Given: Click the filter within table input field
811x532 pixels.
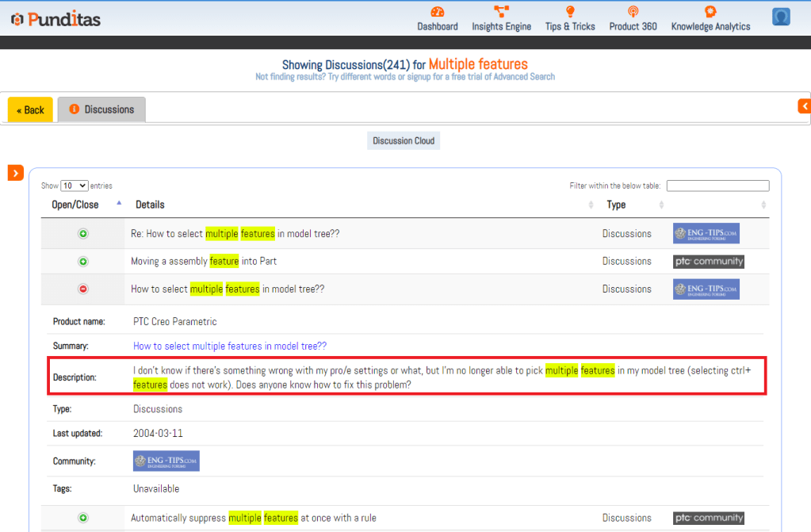Looking at the screenshot, I should (717, 186).
